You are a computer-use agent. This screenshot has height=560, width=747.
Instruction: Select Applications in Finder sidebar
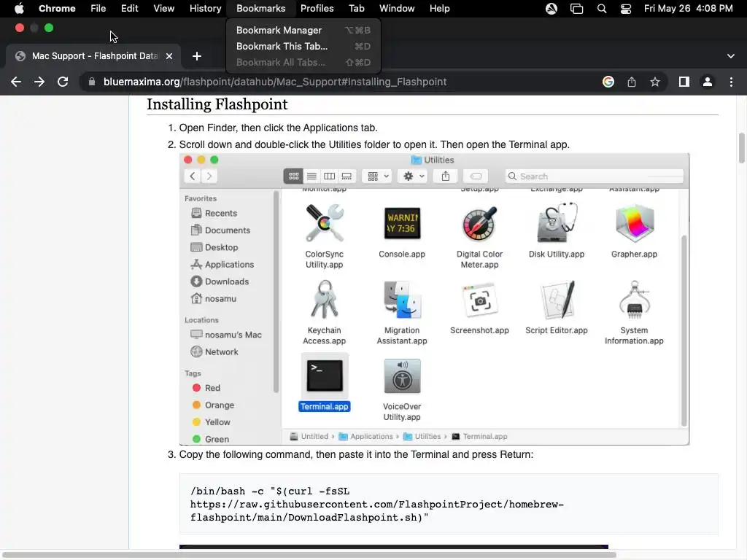coord(222,264)
